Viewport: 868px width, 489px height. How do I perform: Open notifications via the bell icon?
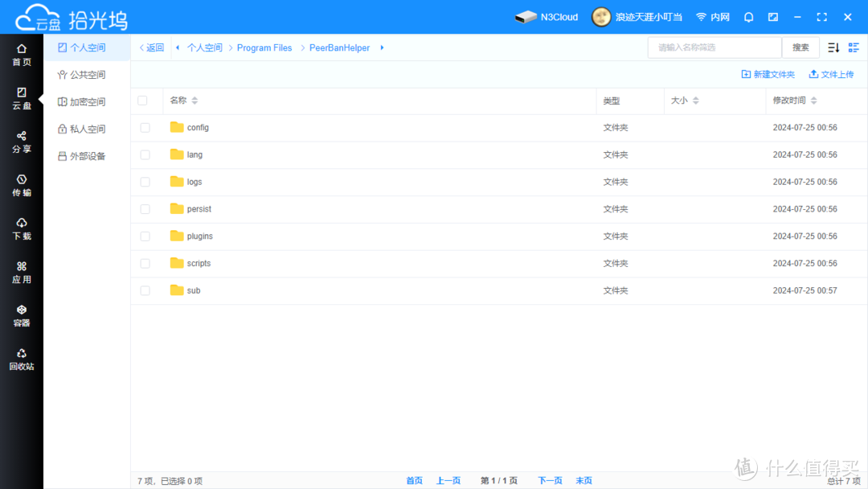[x=748, y=16]
